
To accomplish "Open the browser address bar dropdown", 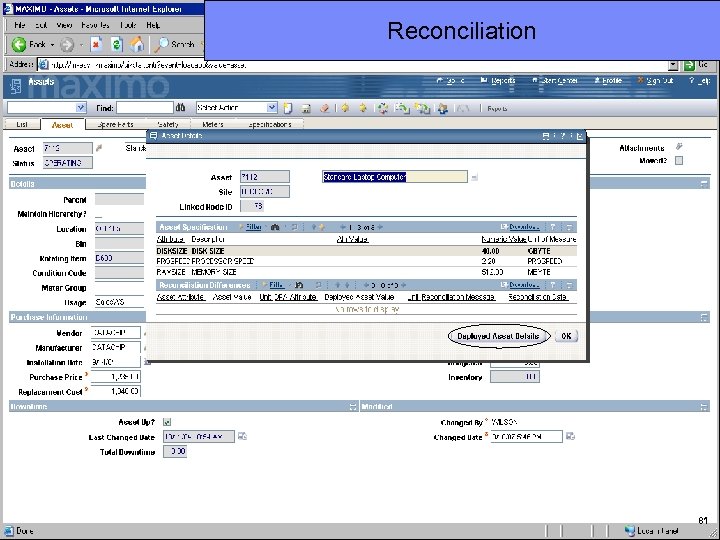I will [673, 65].
